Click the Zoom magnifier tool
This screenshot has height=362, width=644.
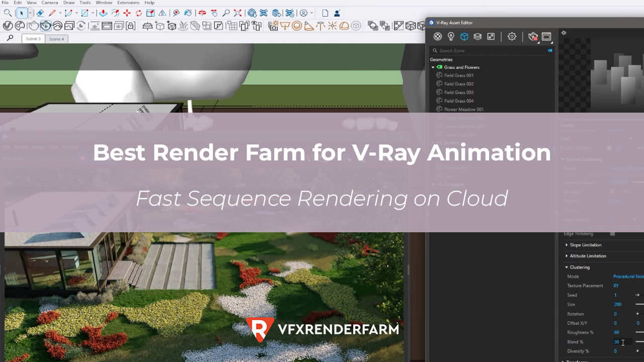[226, 13]
